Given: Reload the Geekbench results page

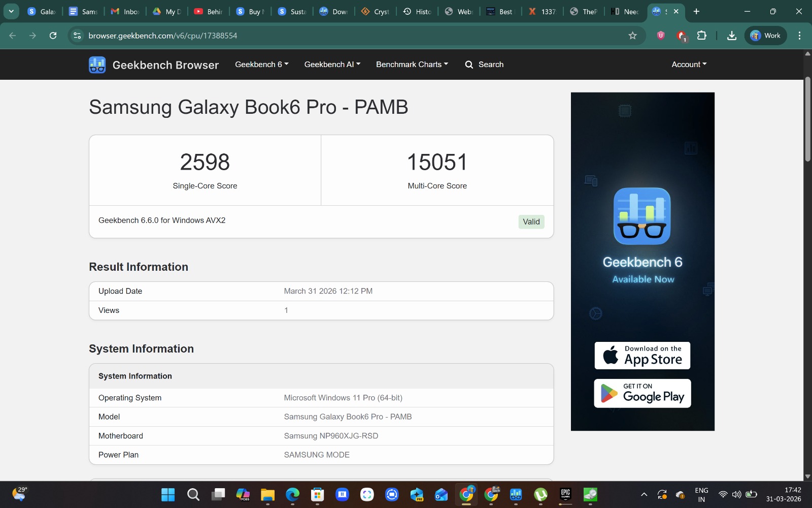Looking at the screenshot, I should 53,36.
